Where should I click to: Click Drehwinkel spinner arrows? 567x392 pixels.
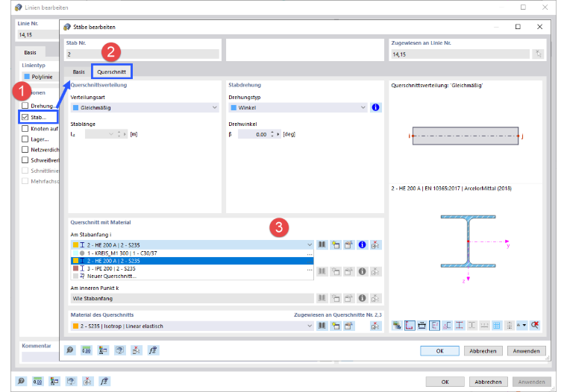tap(272, 134)
